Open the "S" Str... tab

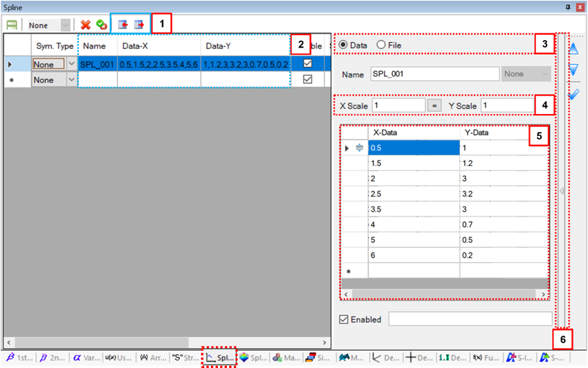tap(185, 358)
